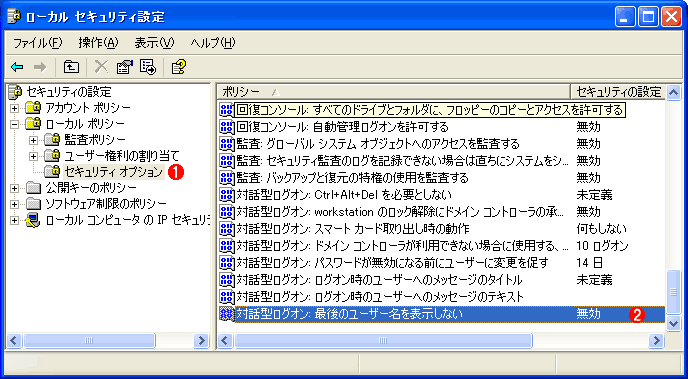The image size is (688, 379).
Task: Click policy icon for メッセージのテキスト row
Action: [227, 297]
